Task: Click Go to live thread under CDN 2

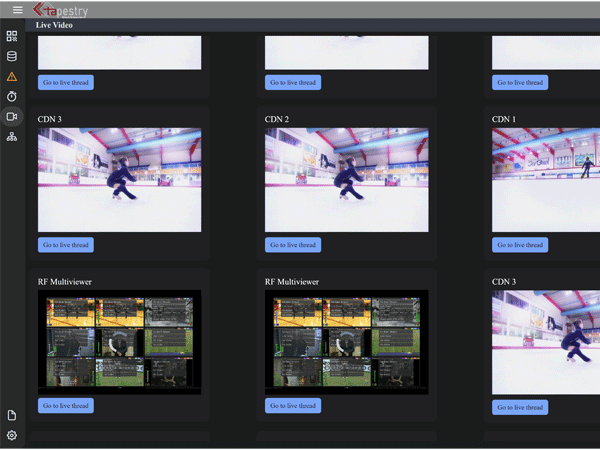Action: tap(293, 245)
